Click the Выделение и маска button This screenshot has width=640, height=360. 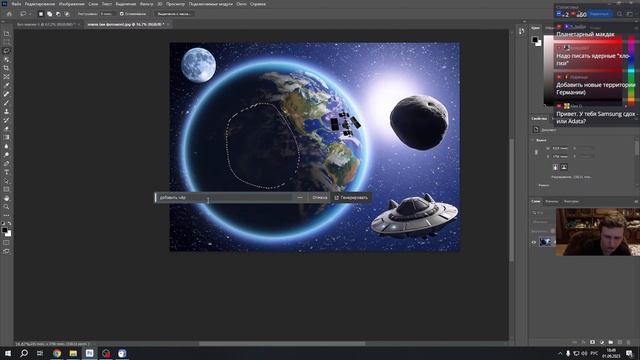(174, 14)
